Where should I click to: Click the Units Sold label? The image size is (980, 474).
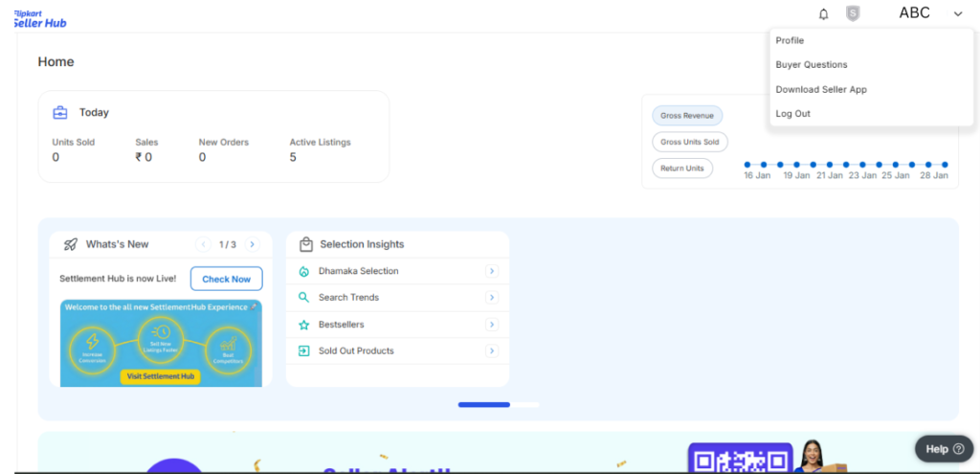(73, 143)
